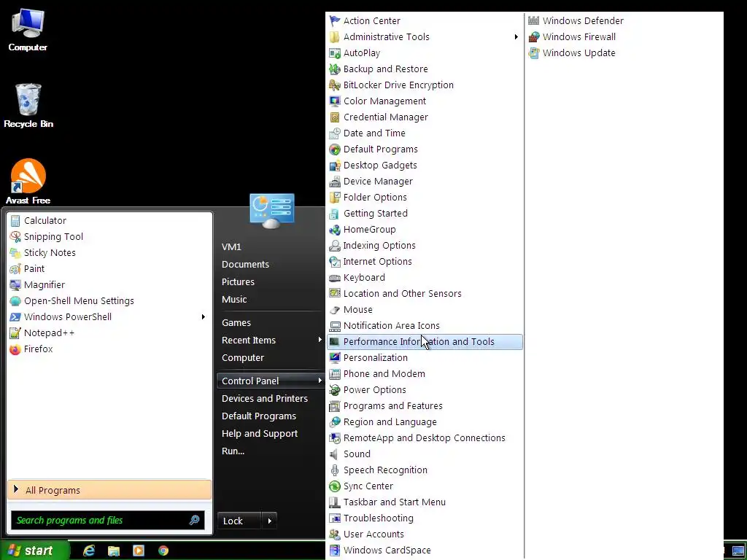747x560 pixels.
Task: Open Power Options icon
Action: coord(335,389)
